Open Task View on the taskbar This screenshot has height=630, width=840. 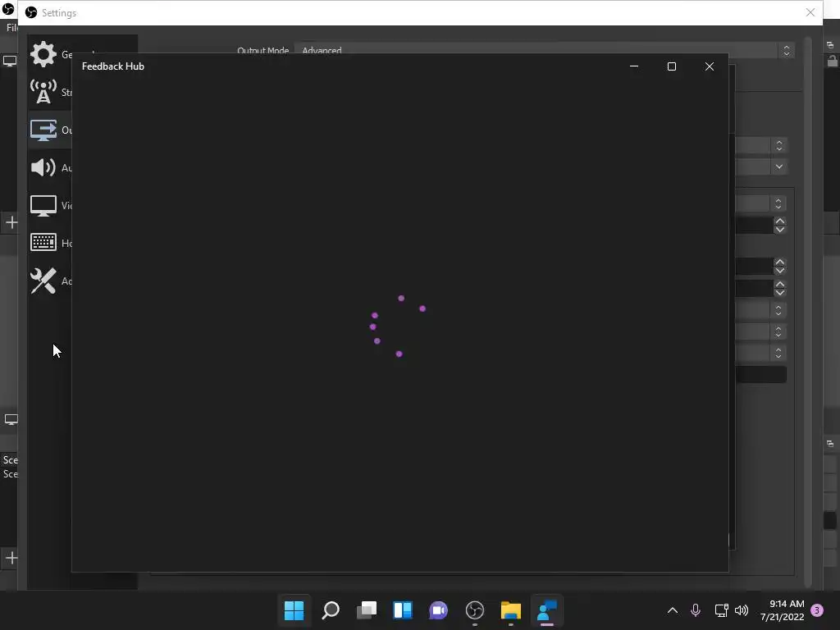pyautogui.click(x=367, y=610)
